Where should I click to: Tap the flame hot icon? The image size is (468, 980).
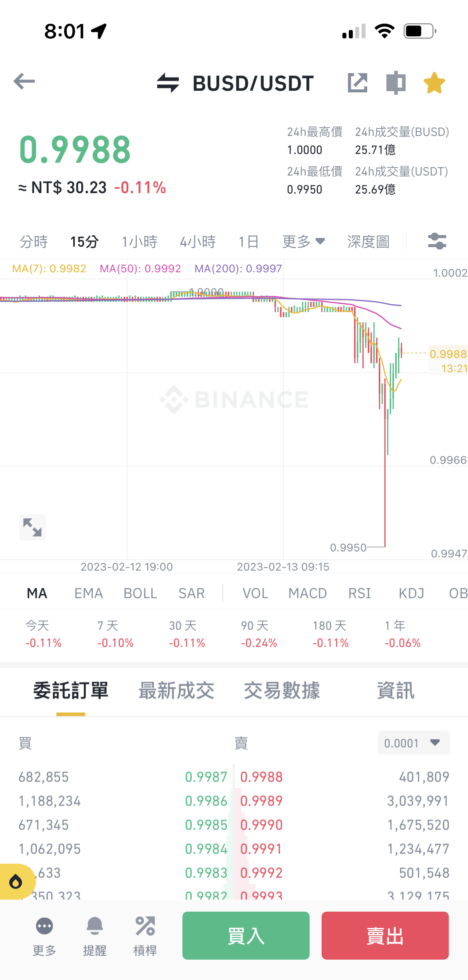click(x=16, y=881)
